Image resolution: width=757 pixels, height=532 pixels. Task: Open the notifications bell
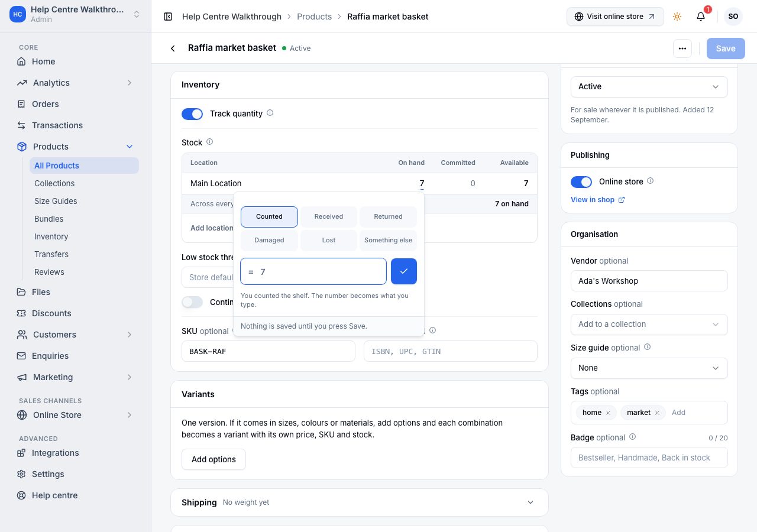point(701,17)
